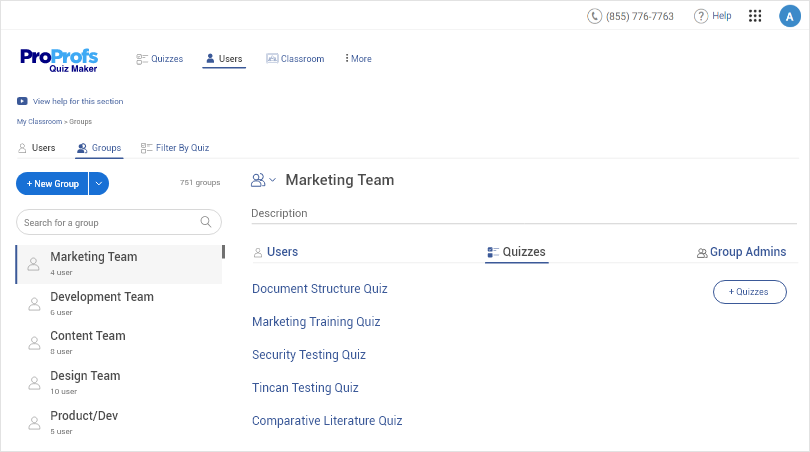Click the Design Team group avatar icon
Image resolution: width=810 pixels, height=452 pixels.
[33, 383]
